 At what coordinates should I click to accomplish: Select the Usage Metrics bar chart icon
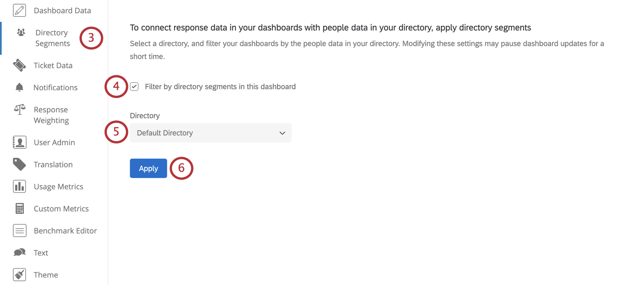click(x=19, y=186)
